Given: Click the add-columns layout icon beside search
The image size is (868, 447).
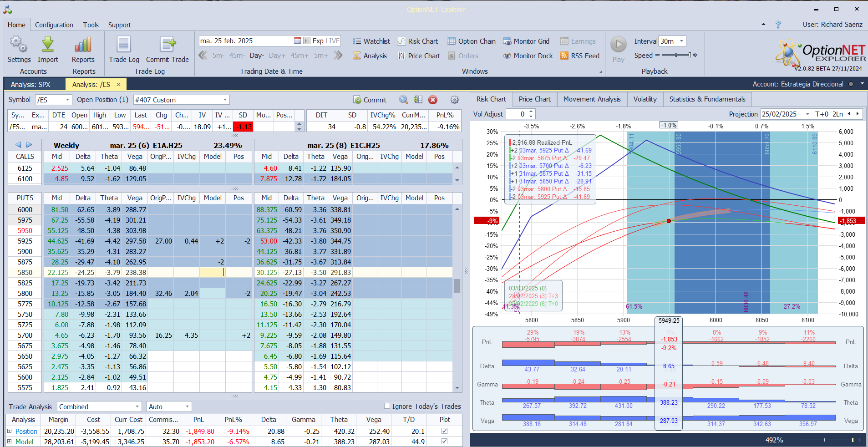Looking at the screenshot, I should (418, 100).
